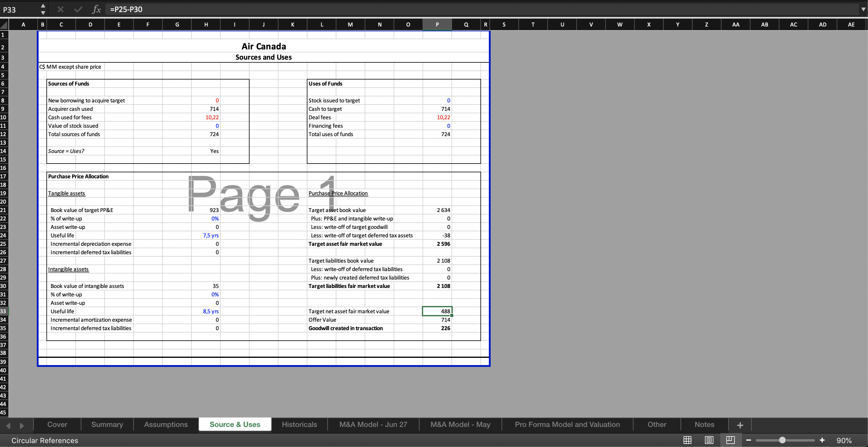
Task: Click the Intangible assets underlined label
Action: click(x=68, y=269)
